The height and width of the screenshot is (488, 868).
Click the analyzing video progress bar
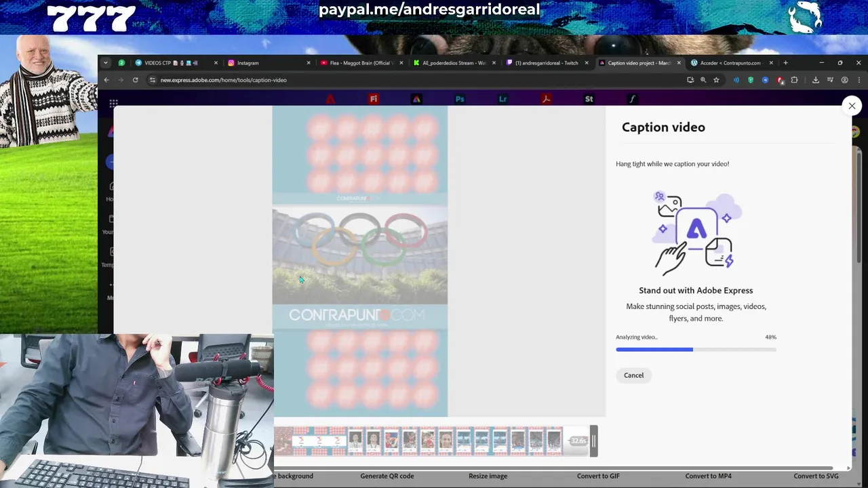pos(696,350)
